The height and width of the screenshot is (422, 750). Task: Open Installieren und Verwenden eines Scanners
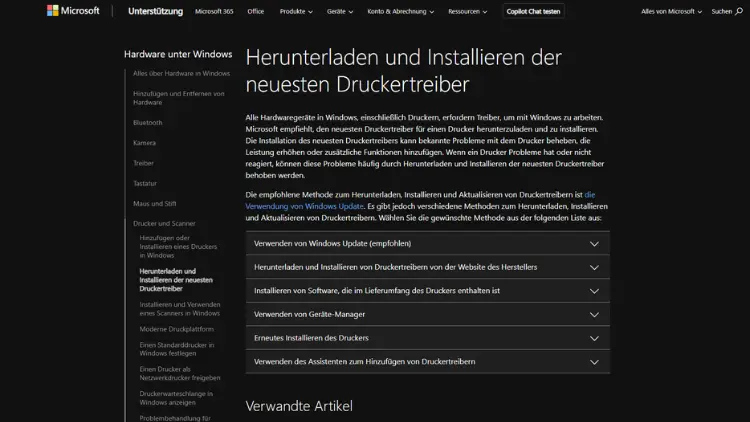(180, 309)
